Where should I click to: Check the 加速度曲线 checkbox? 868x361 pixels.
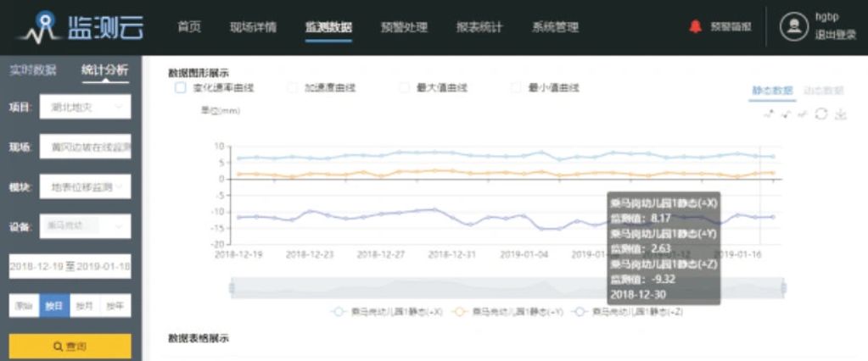pos(292,87)
